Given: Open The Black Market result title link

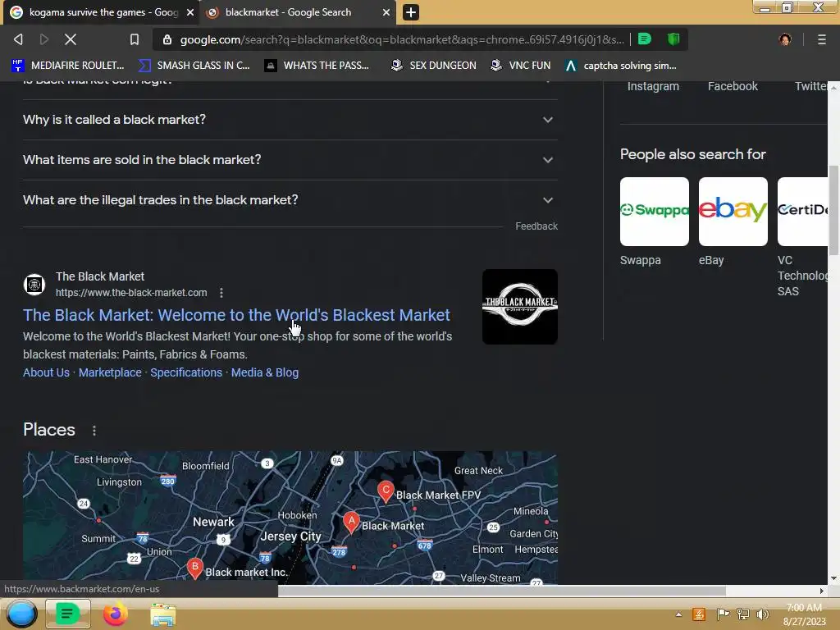Looking at the screenshot, I should coord(236,315).
